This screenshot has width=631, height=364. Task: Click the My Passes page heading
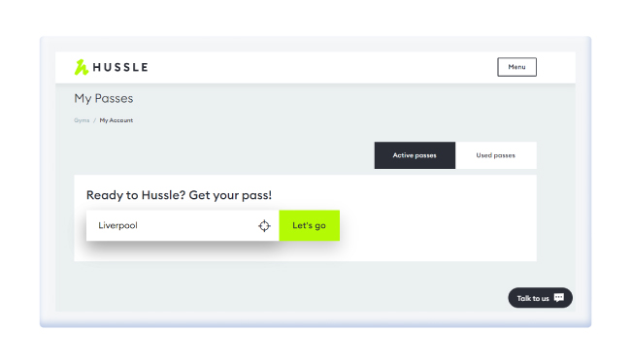click(104, 99)
